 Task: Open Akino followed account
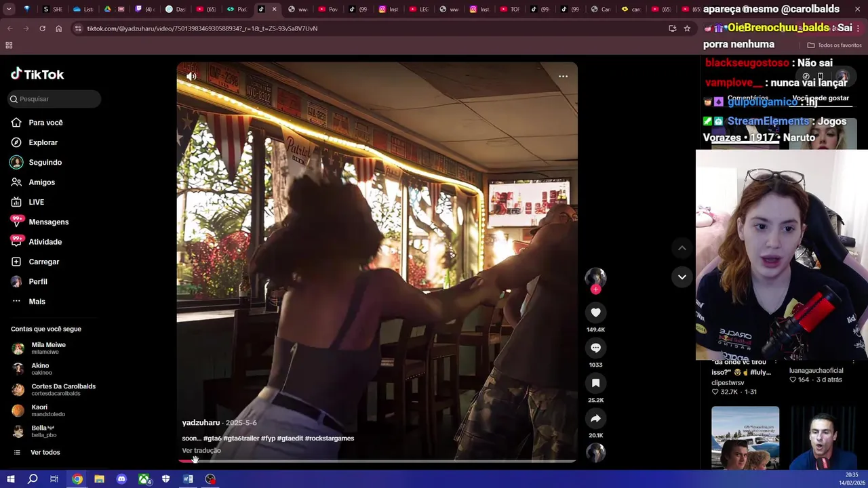click(40, 369)
